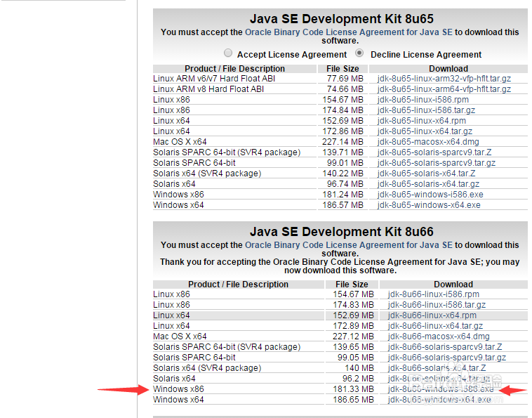Viewport: 532px width, 418px height.
Task: Download jdk-8u65-solaris-x64.tar.Z
Action: click(426, 174)
